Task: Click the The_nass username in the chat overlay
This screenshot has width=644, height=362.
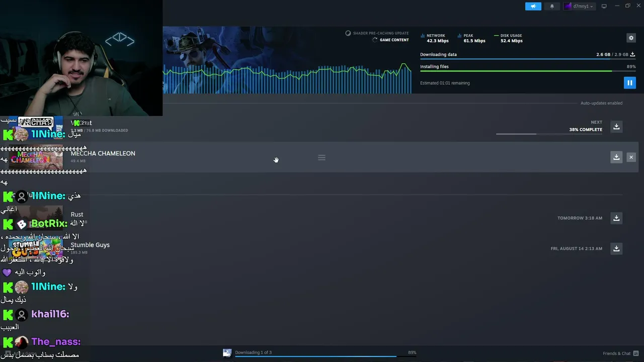Action: pyautogui.click(x=56, y=342)
